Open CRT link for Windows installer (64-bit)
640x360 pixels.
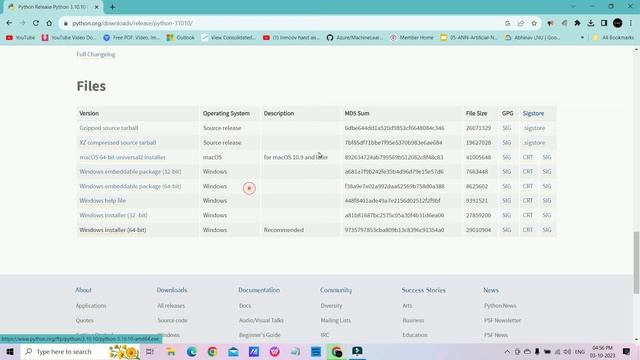click(528, 230)
